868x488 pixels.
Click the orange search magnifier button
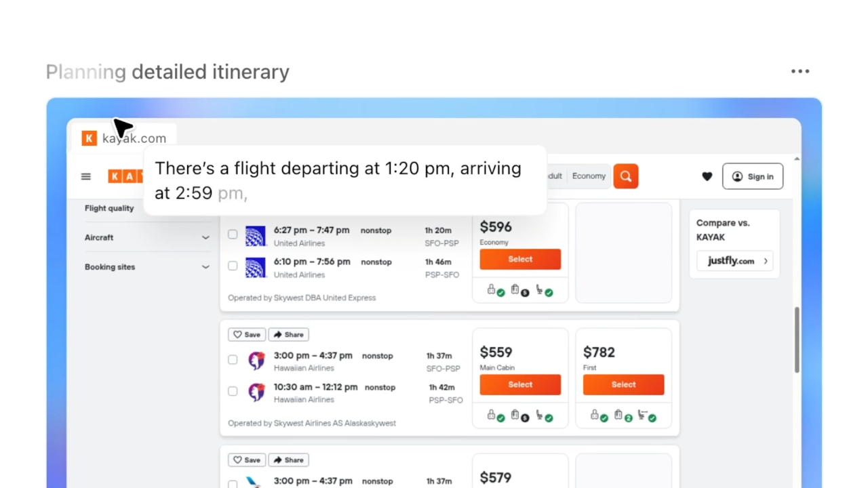click(x=626, y=176)
